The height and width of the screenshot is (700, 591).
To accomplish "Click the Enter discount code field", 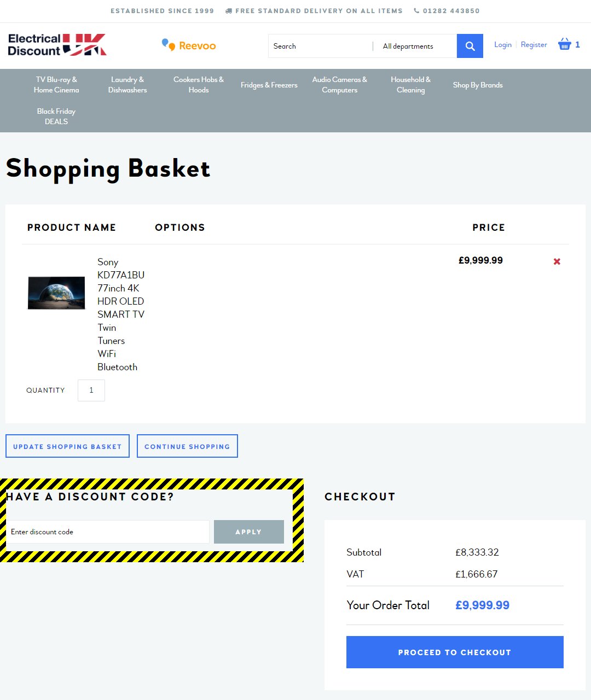I will [x=108, y=532].
